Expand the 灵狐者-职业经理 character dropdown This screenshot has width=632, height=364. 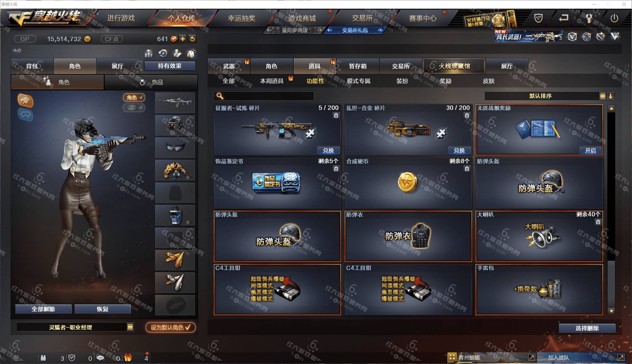click(130, 327)
